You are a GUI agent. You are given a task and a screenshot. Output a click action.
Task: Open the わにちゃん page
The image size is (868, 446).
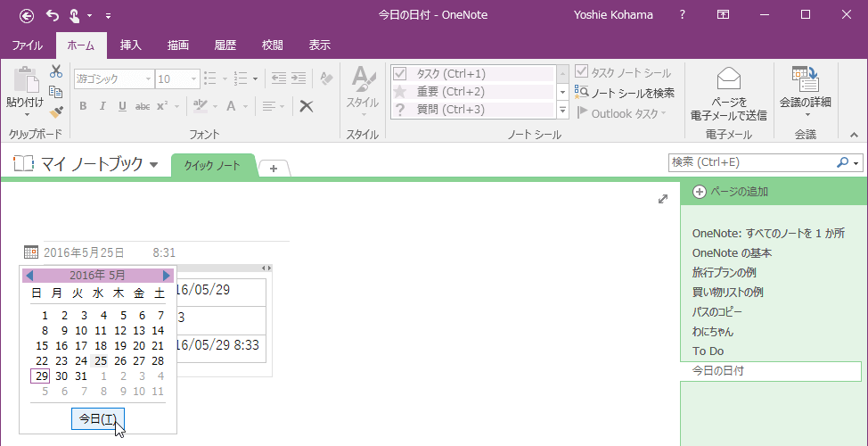713,332
